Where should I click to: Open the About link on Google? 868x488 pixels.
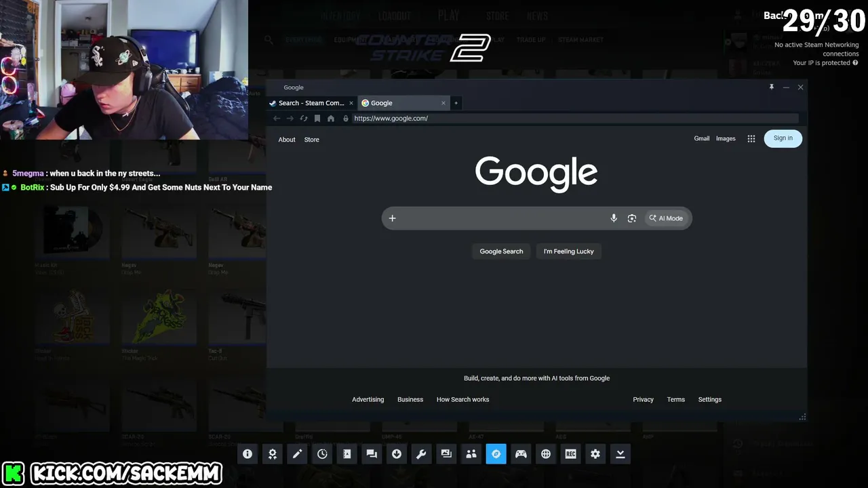(287, 140)
